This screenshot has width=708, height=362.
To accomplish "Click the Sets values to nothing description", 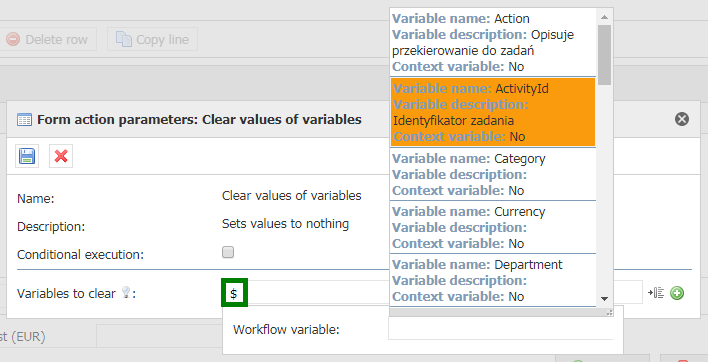I will click(285, 223).
